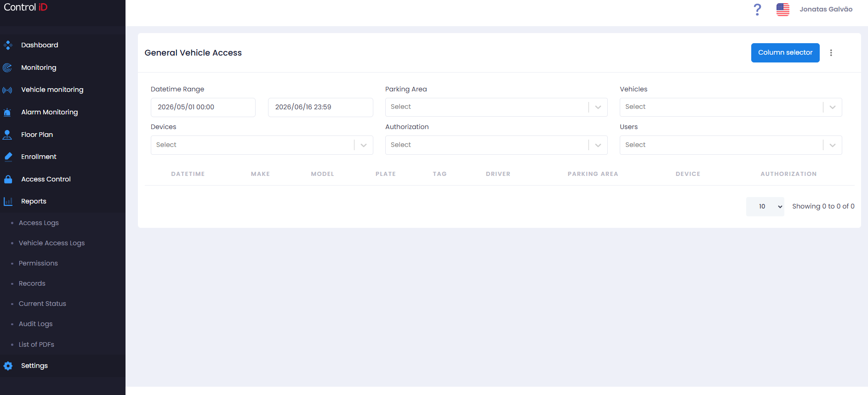This screenshot has height=395, width=868.
Task: Open the Floor Plan map-pin icon
Action: [7, 135]
